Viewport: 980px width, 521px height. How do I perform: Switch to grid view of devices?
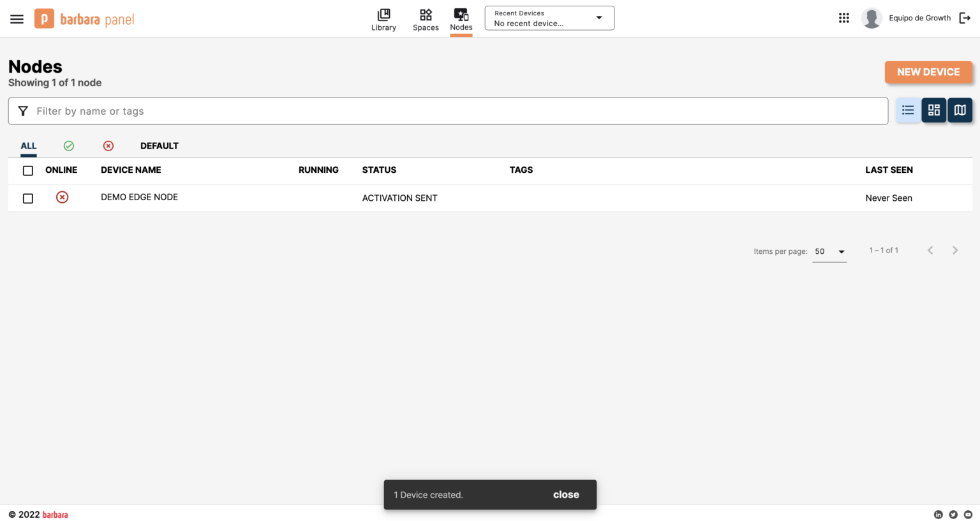(933, 110)
